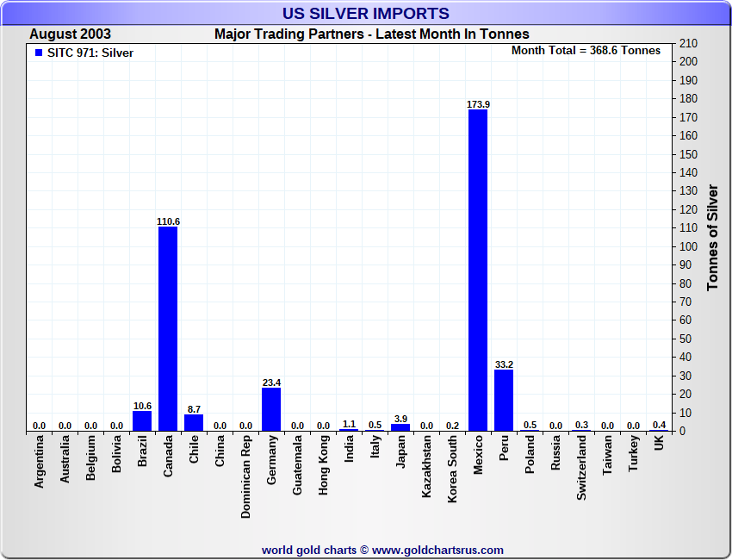The width and height of the screenshot is (732, 560).
Task: Click the 33.2 value label
Action: (504, 364)
